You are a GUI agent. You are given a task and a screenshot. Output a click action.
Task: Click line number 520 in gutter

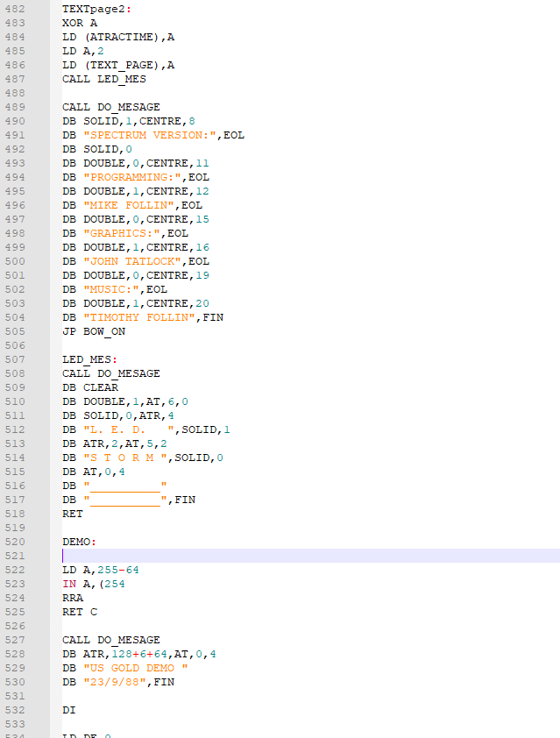pyautogui.click(x=15, y=542)
